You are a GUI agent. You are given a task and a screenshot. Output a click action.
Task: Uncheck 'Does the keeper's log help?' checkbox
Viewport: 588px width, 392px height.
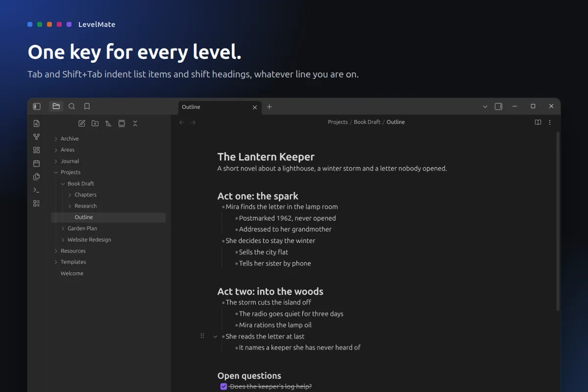coord(224,387)
